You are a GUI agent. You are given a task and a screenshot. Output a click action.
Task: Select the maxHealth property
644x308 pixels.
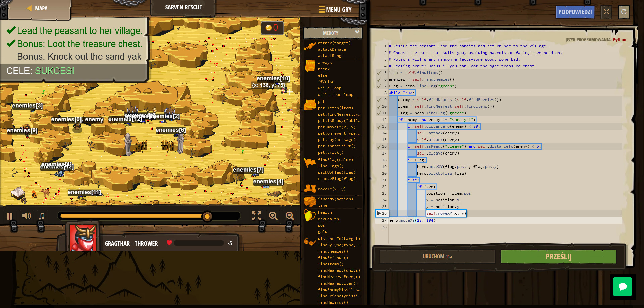(328, 219)
